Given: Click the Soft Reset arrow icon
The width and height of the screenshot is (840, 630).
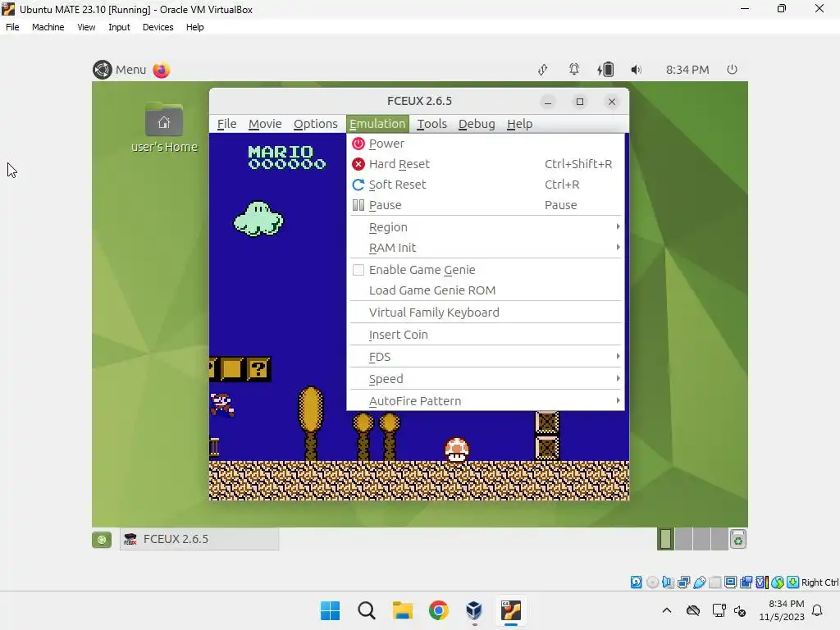Looking at the screenshot, I should coord(358,185).
